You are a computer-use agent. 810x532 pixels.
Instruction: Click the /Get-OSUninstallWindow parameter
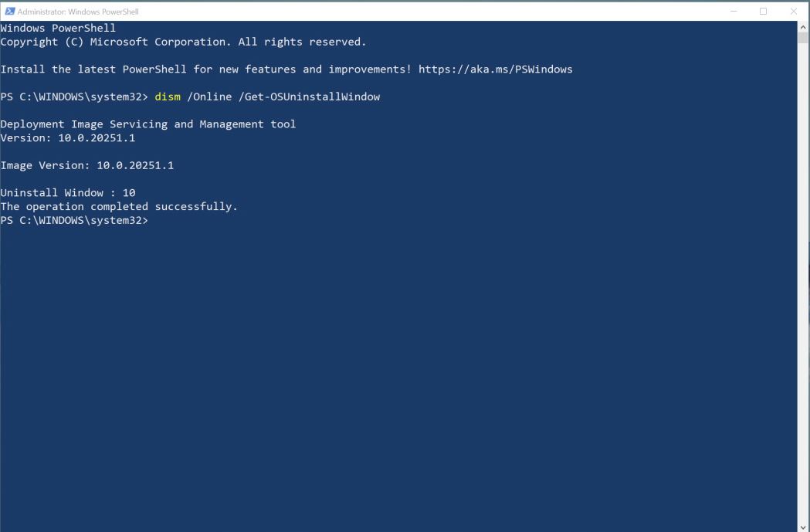coord(309,97)
